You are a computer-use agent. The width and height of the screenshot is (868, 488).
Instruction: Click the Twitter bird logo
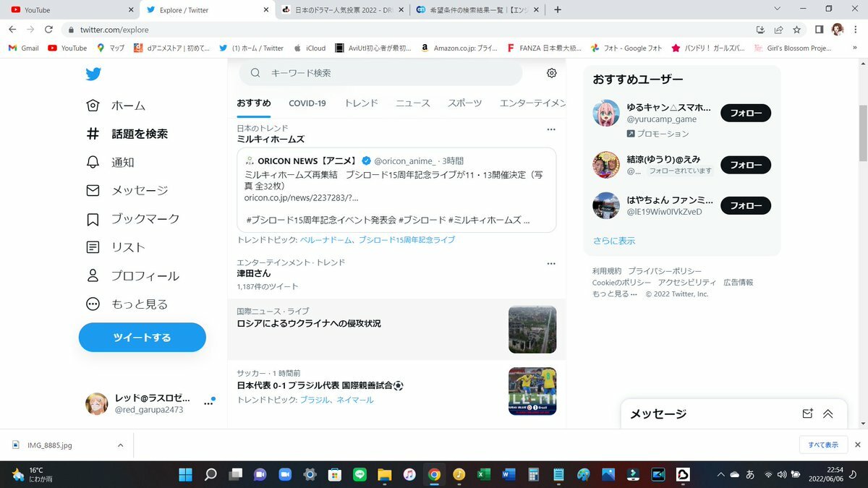point(93,74)
